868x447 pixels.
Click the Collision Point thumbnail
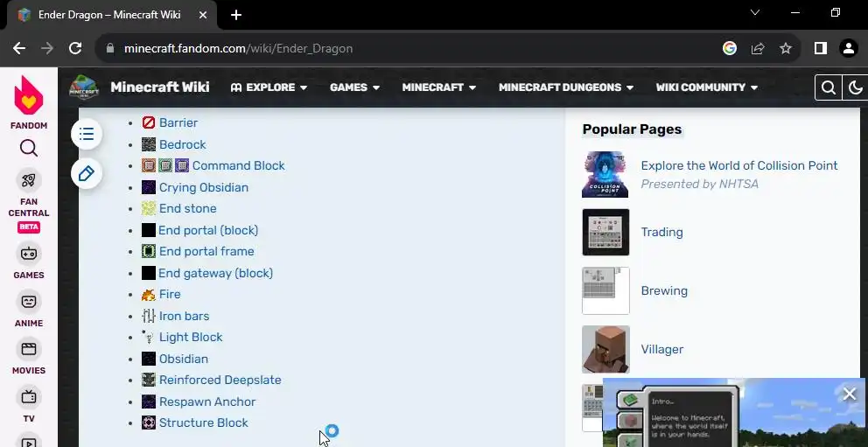click(605, 174)
